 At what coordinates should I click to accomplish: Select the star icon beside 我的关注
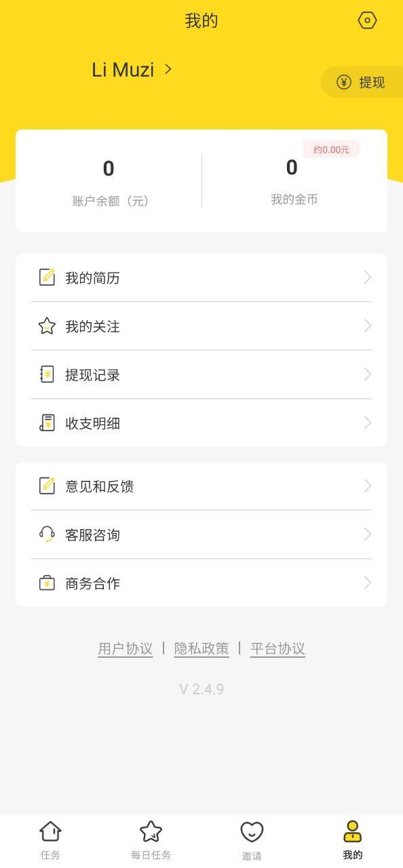tap(47, 325)
